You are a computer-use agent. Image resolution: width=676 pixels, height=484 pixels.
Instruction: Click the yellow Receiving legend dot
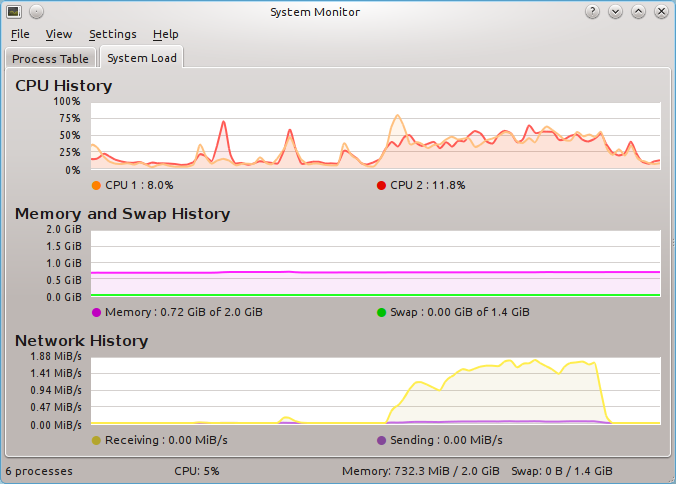coord(96,440)
